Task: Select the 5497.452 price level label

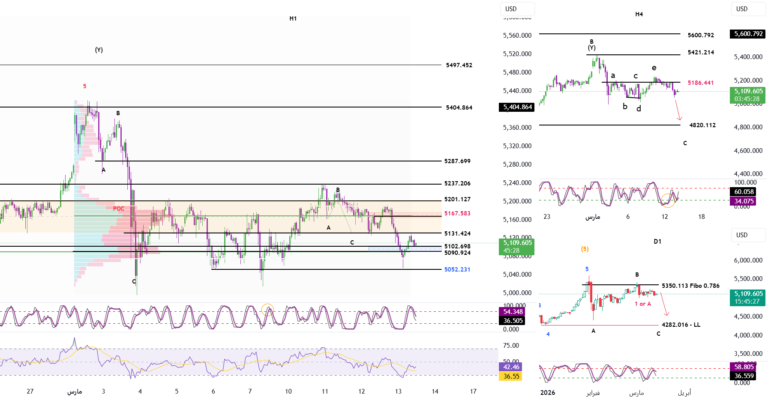Action: [459, 65]
